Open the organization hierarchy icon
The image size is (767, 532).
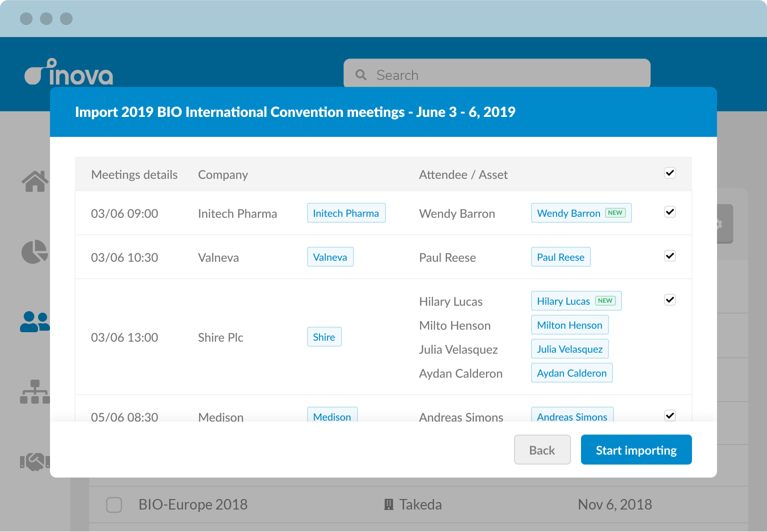click(x=35, y=392)
